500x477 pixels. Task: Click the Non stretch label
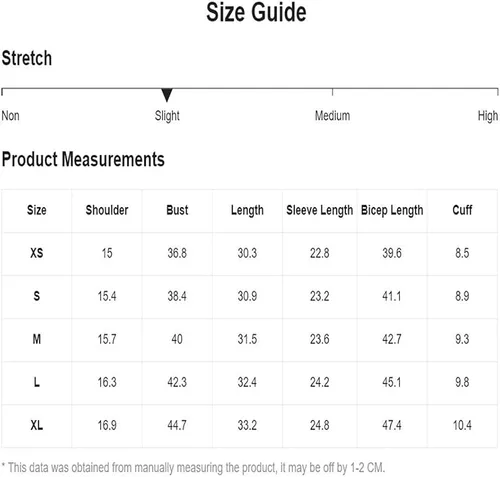pyautogui.click(x=10, y=116)
